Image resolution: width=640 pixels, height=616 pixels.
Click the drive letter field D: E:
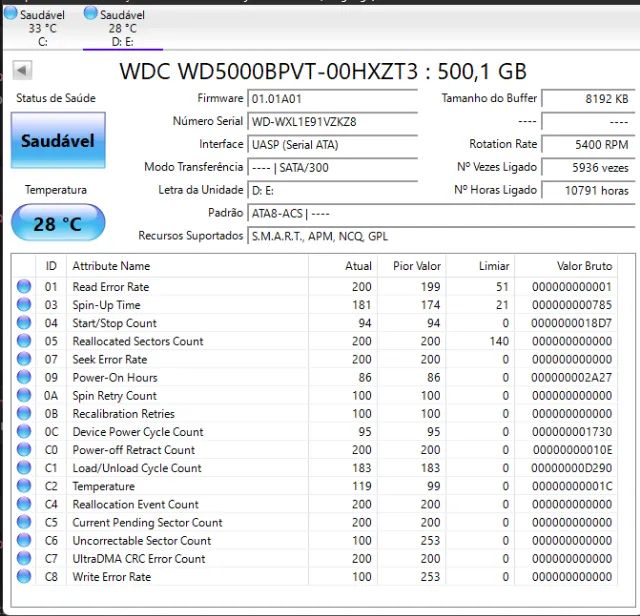pos(332,190)
